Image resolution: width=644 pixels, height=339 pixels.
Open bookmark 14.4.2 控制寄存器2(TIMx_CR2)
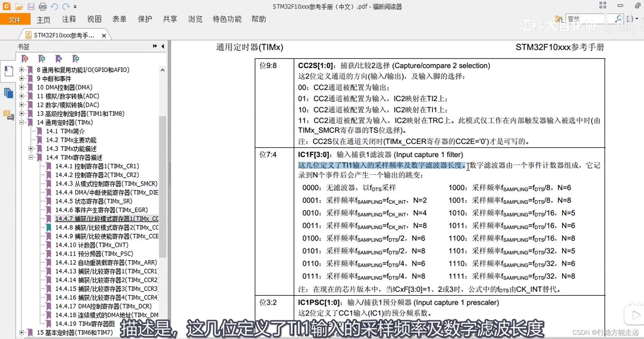(97, 175)
